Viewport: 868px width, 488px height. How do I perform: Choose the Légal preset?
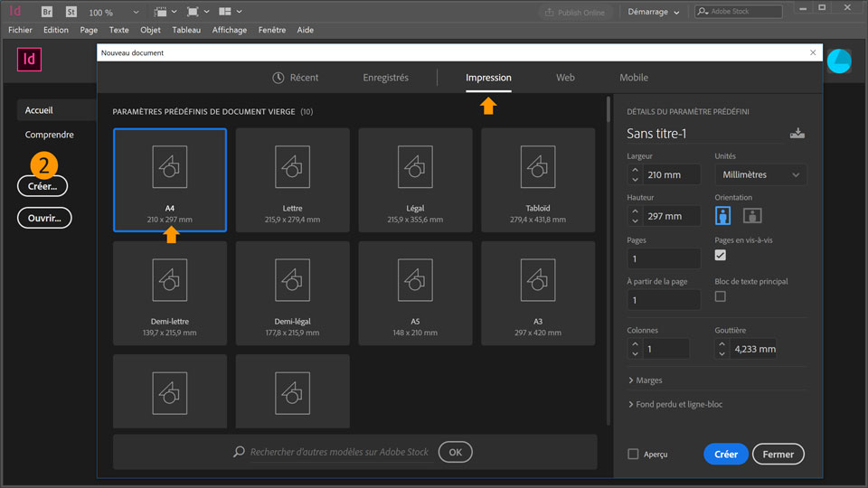(x=415, y=180)
